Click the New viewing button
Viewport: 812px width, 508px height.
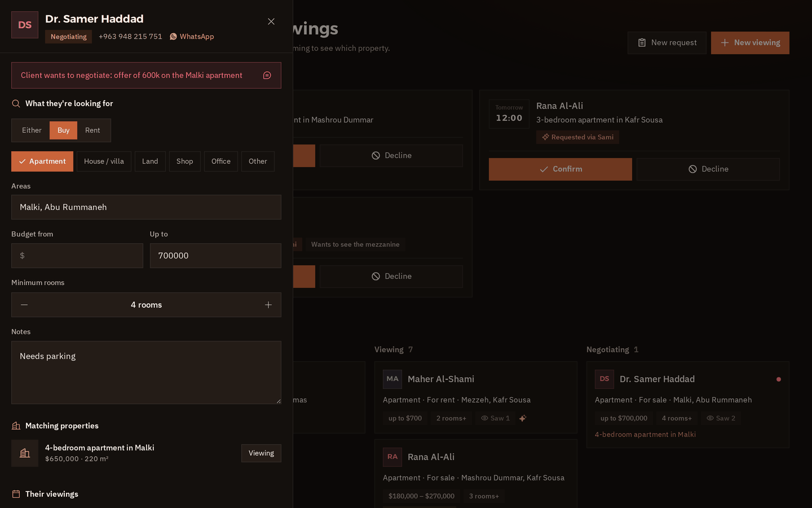(750, 43)
